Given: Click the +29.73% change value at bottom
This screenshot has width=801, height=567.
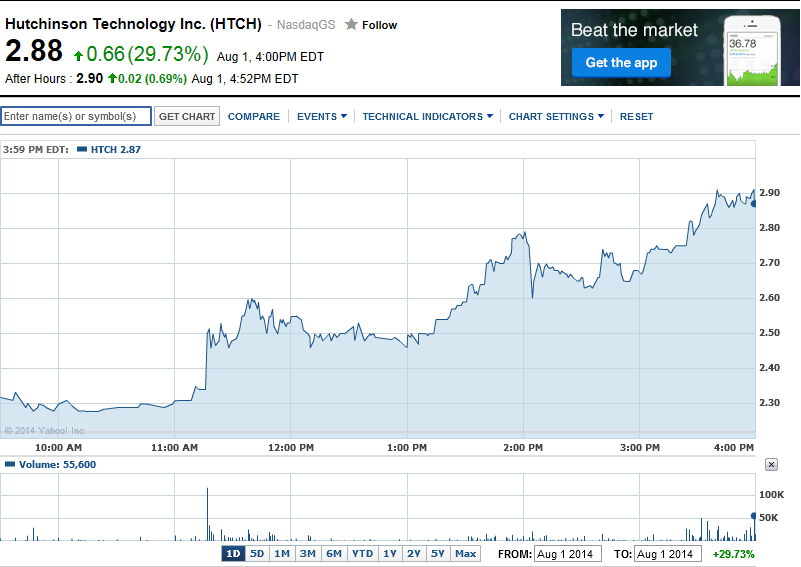Looking at the screenshot, I should (x=734, y=554).
